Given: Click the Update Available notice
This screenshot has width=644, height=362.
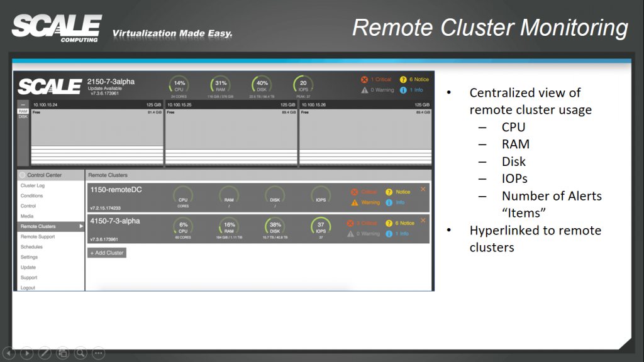Looking at the screenshot, I should pyautogui.click(x=105, y=88).
